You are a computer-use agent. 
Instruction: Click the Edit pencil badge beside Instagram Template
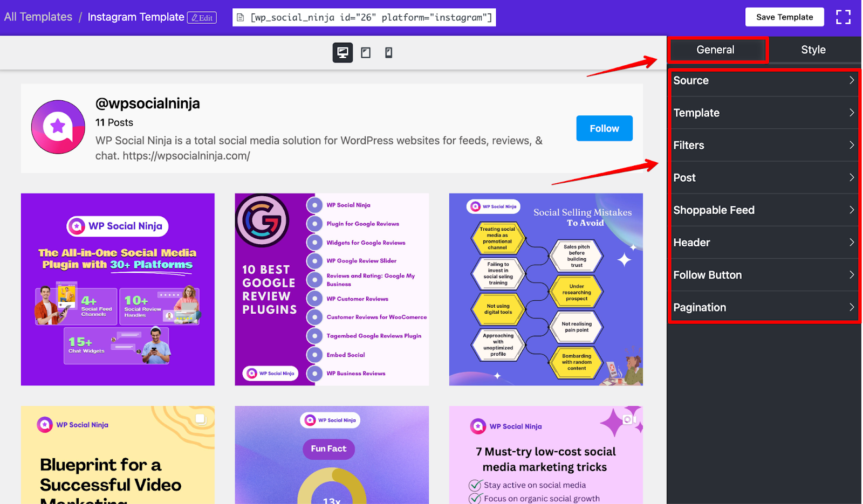(202, 18)
